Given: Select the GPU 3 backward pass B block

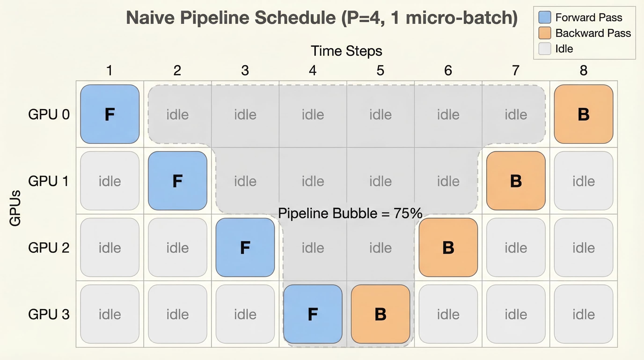Looking at the screenshot, I should (381, 314).
